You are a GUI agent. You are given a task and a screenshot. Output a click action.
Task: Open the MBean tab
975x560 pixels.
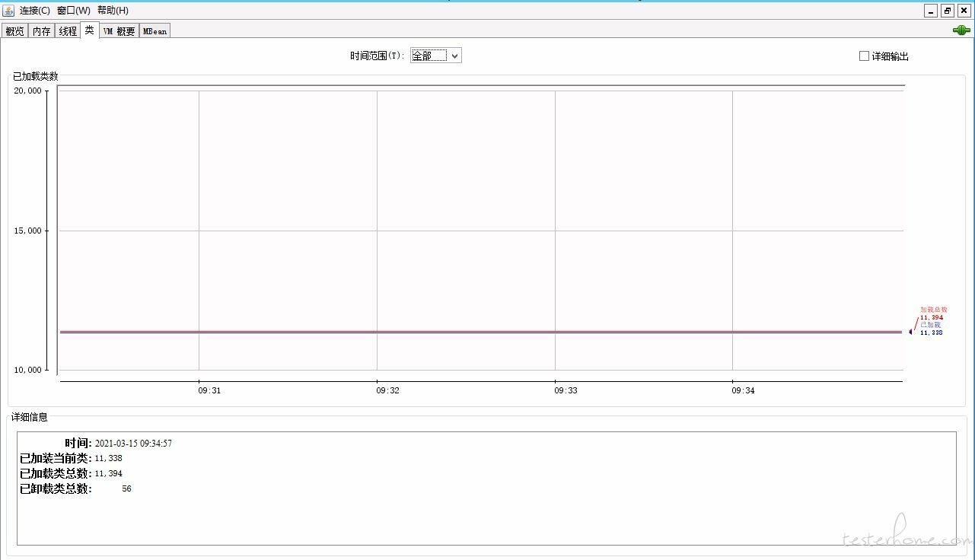point(155,31)
